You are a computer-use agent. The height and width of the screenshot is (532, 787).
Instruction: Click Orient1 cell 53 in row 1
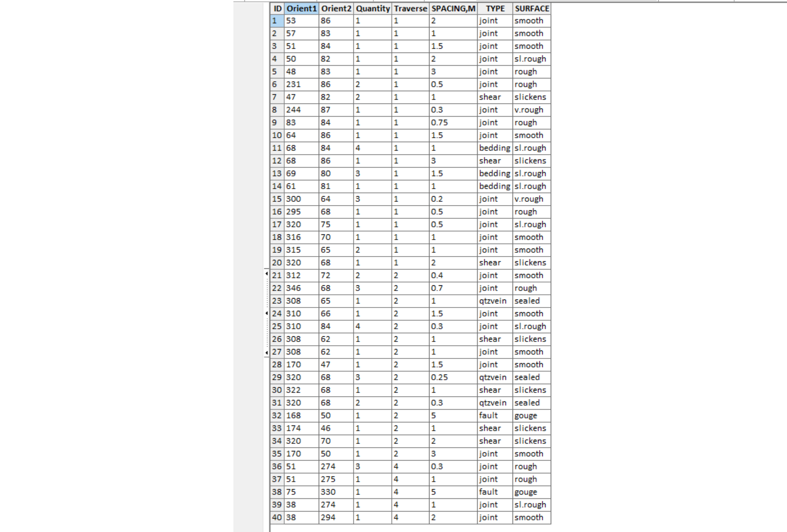pyautogui.click(x=301, y=21)
